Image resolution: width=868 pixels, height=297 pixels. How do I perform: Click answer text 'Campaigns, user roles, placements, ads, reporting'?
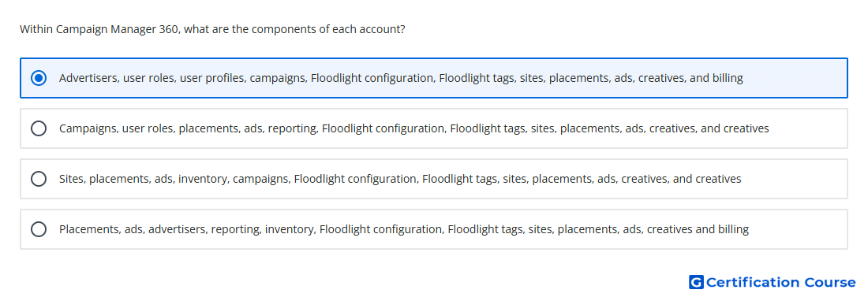tap(188, 128)
